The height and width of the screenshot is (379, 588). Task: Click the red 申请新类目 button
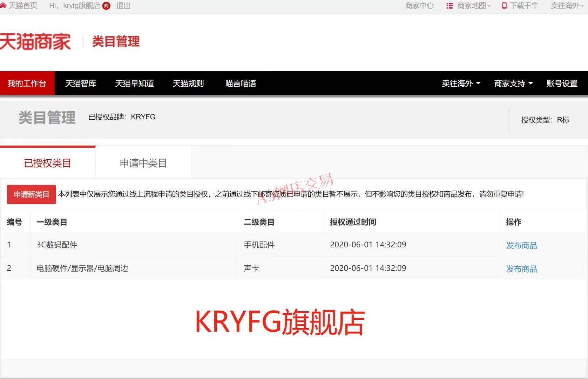[31, 194]
